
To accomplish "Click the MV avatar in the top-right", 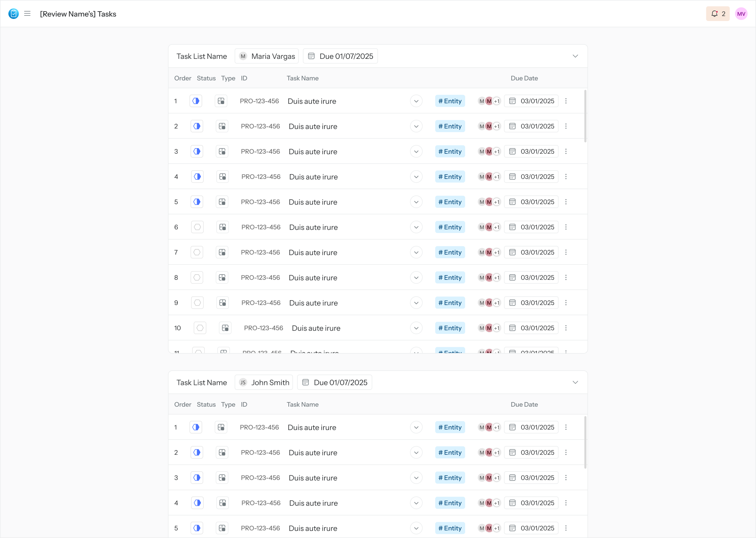I will tap(741, 14).
